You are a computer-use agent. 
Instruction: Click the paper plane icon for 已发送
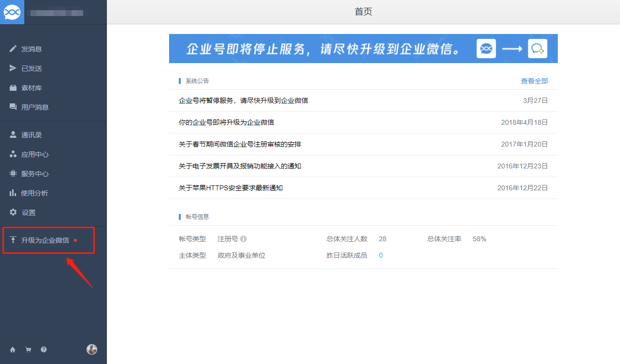point(13,68)
